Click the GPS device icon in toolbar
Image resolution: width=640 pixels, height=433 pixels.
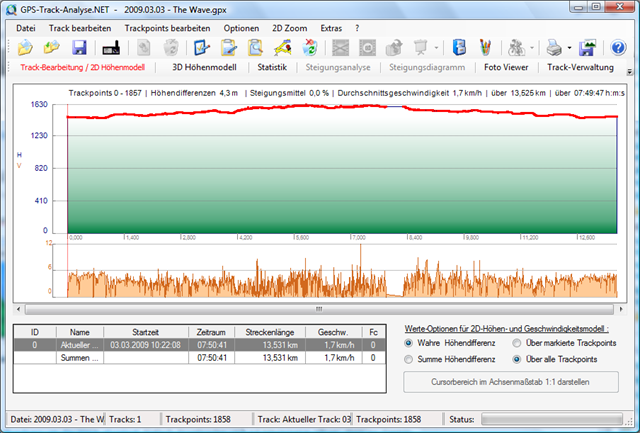pos(111,47)
